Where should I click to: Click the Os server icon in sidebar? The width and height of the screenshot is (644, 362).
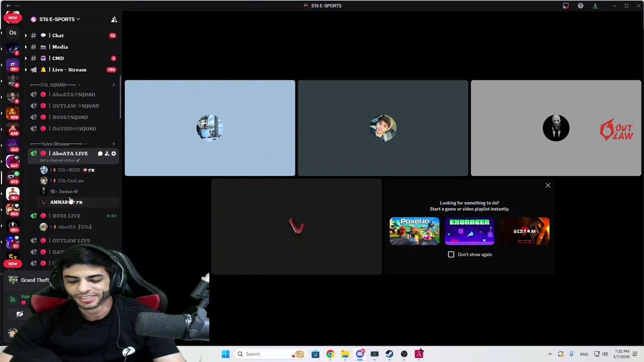13,33
